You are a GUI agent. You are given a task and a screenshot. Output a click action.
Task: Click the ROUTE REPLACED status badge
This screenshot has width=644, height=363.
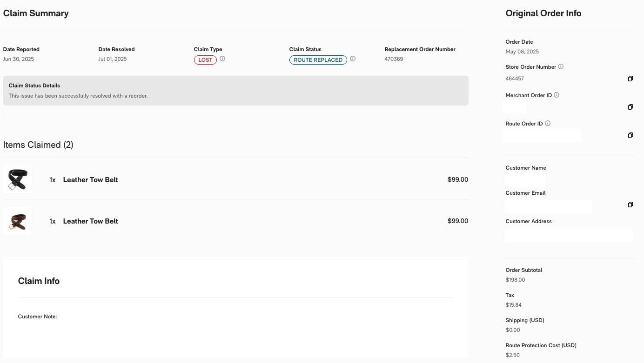(318, 60)
